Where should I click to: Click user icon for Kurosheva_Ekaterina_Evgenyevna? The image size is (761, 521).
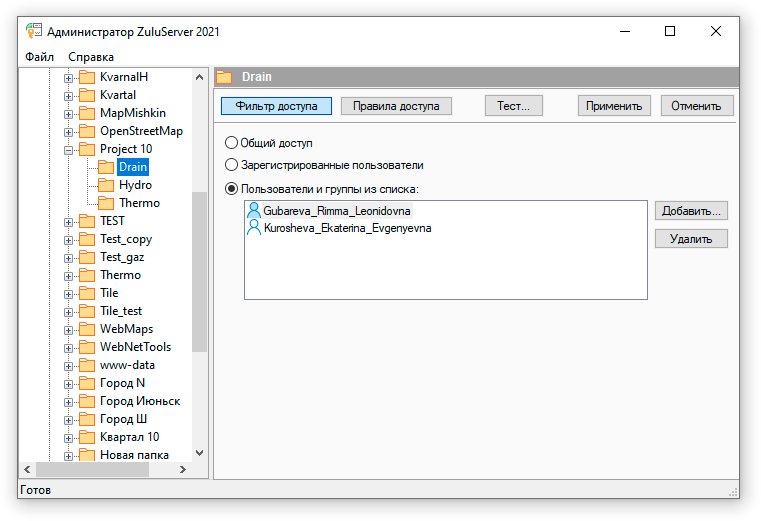(253, 227)
